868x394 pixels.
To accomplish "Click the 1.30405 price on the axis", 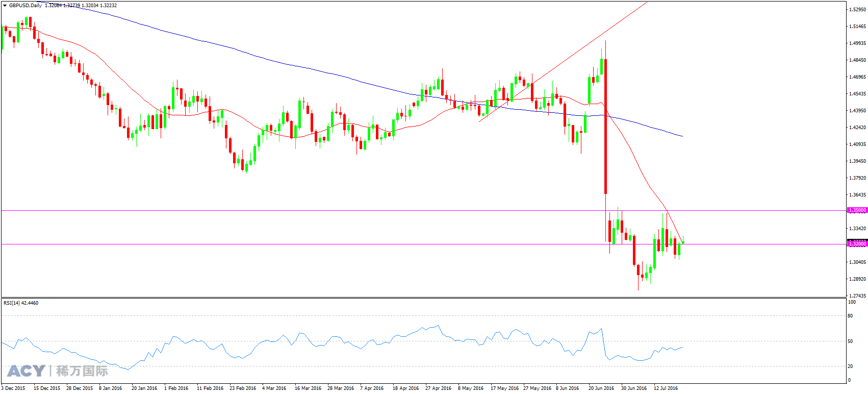I will tap(857, 262).
